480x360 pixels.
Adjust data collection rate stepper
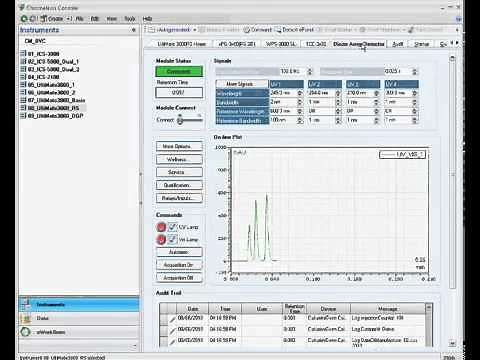[x=310, y=71]
